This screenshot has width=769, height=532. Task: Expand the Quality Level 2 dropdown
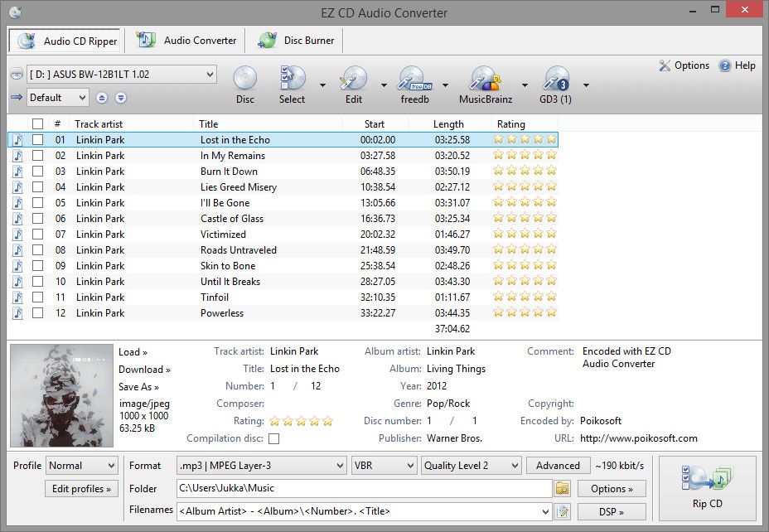point(514,466)
